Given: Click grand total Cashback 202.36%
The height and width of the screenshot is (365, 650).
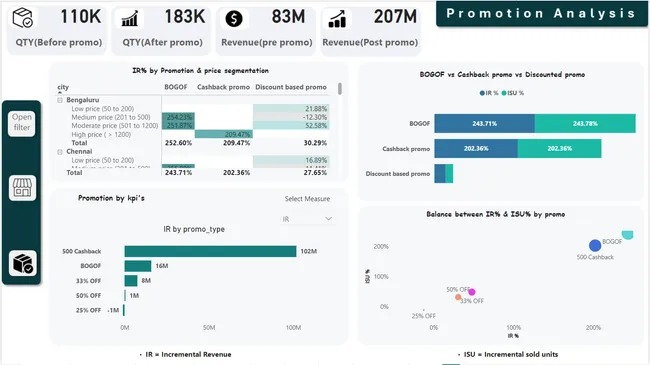Looking at the screenshot, I should tap(236, 173).
